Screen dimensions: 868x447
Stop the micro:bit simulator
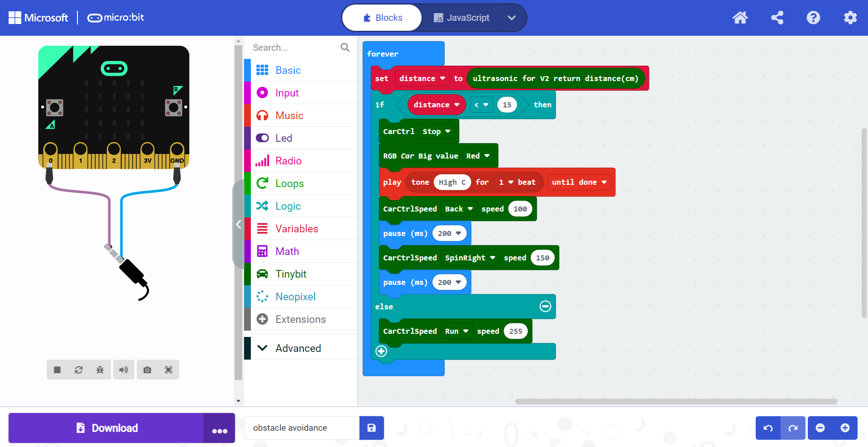click(57, 370)
